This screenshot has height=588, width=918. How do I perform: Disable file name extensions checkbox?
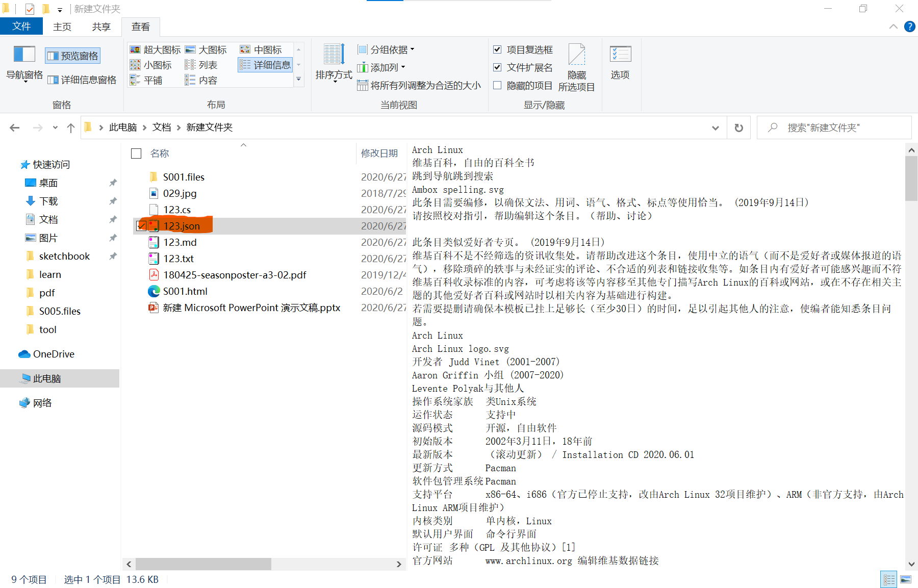point(497,67)
